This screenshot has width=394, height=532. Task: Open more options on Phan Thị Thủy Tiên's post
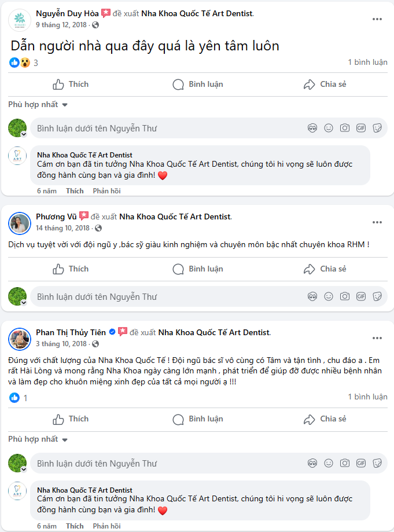coord(377,337)
